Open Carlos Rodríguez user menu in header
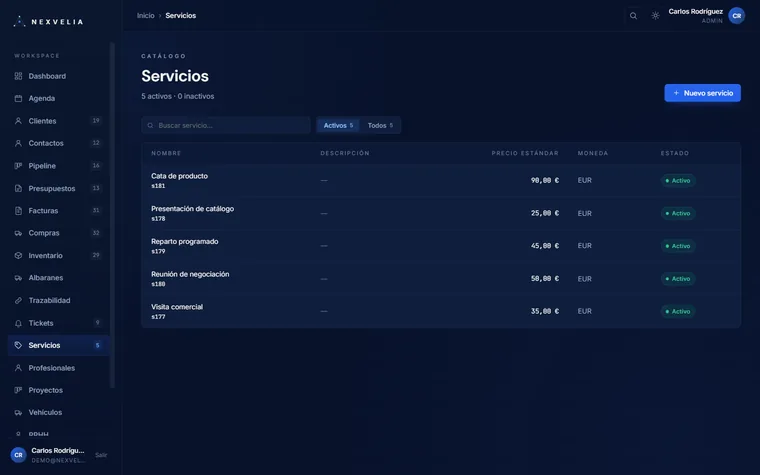760x475 pixels. pos(706,16)
